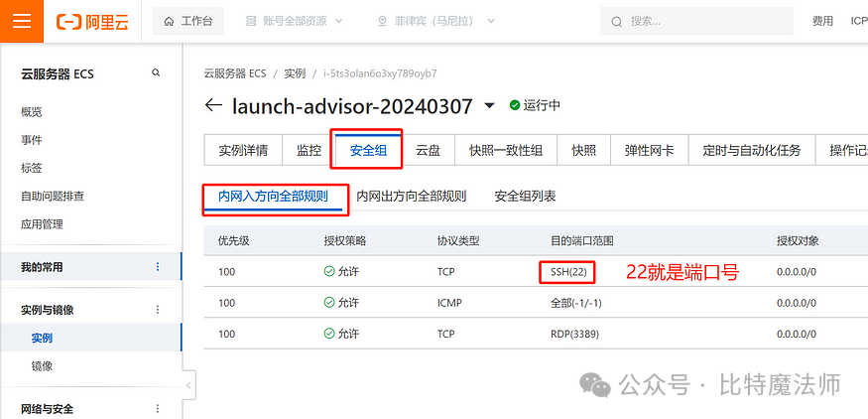Open the options dots beside 网络与安全
868x419 pixels.
coord(158,409)
